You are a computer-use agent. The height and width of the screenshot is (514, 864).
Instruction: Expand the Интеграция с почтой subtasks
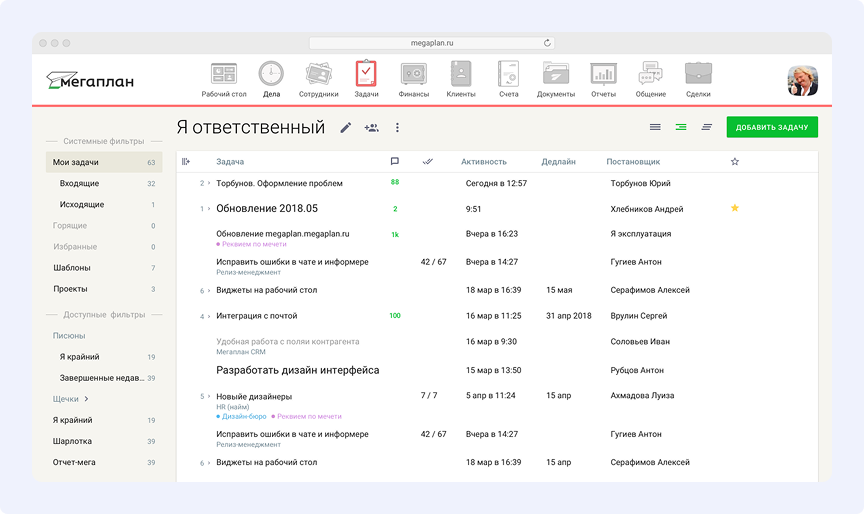pyautogui.click(x=208, y=316)
